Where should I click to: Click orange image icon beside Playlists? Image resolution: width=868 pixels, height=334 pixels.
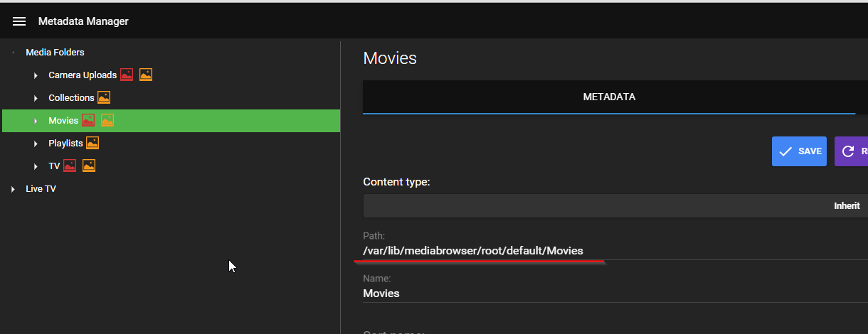tap(92, 143)
